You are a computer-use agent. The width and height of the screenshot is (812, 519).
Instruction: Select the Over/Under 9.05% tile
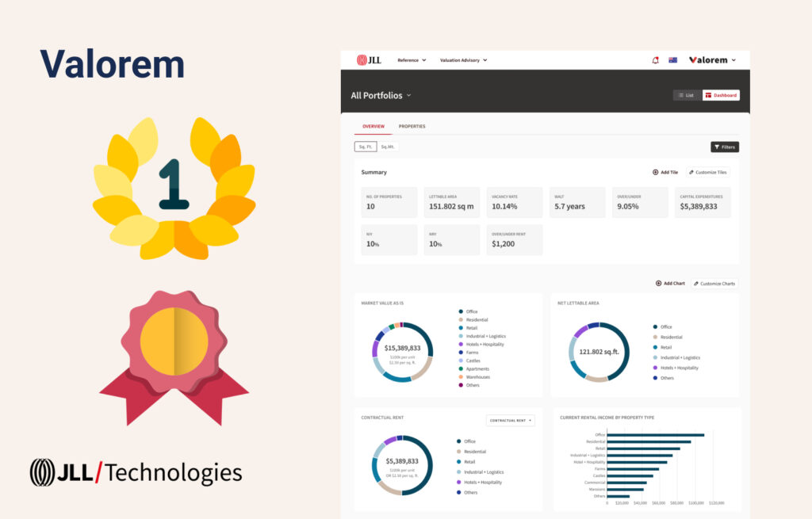(640, 202)
